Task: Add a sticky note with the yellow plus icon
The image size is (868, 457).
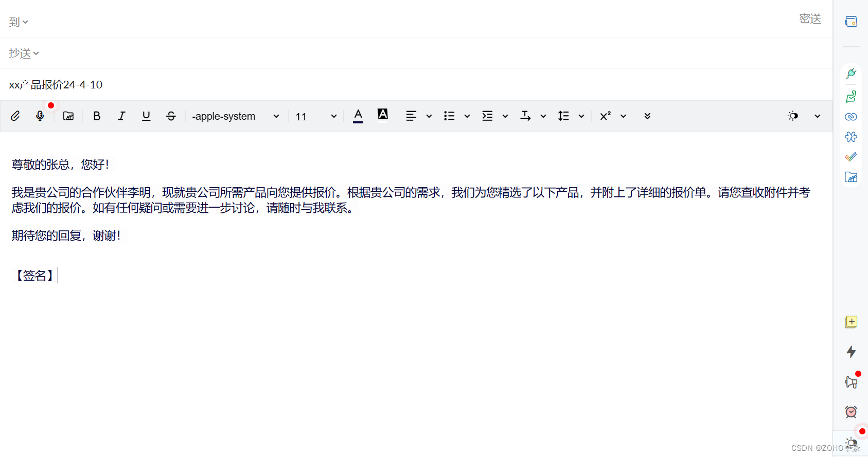Action: click(851, 322)
